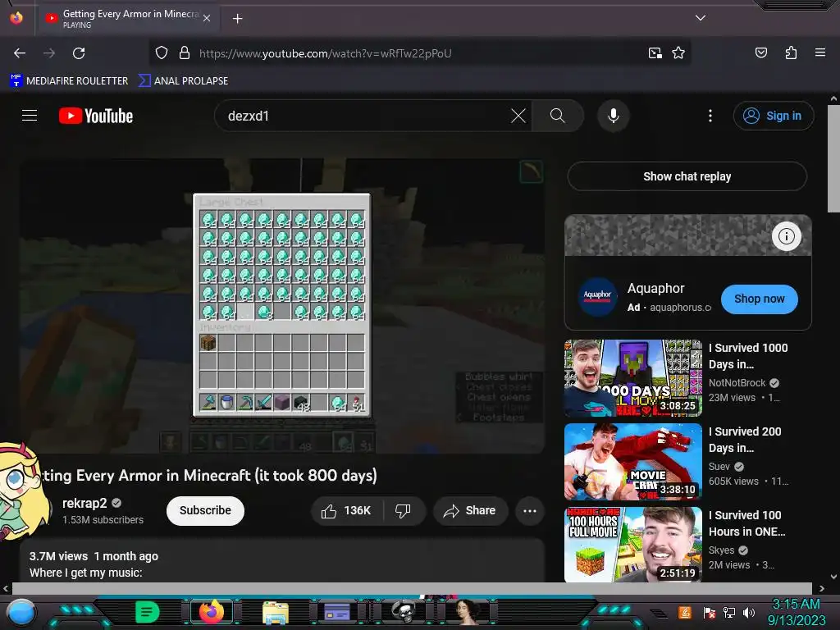
Task: Run search with magnifier button
Action: coord(558,116)
